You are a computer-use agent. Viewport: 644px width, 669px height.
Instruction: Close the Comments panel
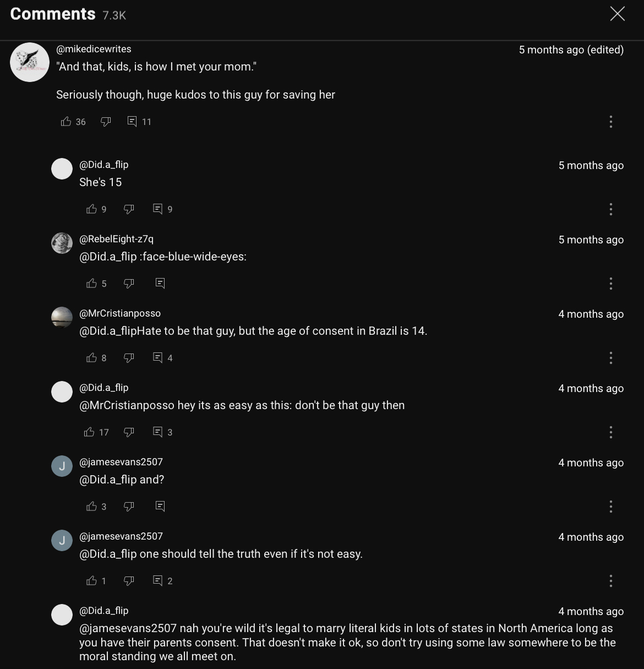(x=618, y=14)
